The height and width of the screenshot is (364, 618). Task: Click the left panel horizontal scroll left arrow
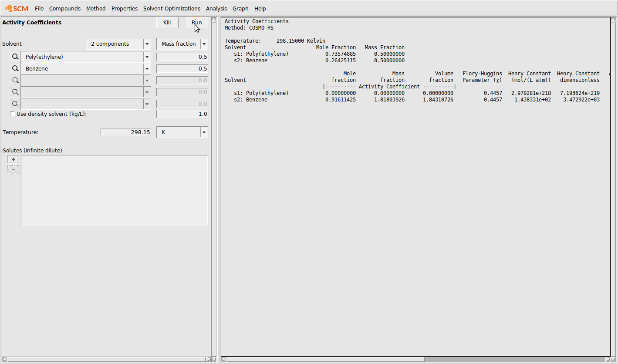pos(4,359)
